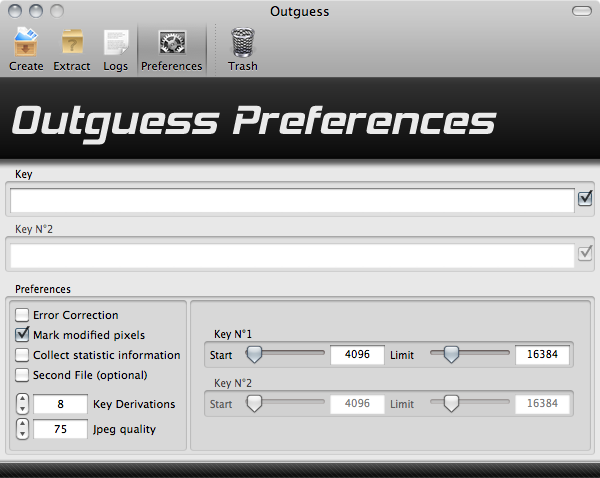600x478 pixels.
Task: Click the toolbar toggle pill button in title bar
Action: tap(582, 11)
